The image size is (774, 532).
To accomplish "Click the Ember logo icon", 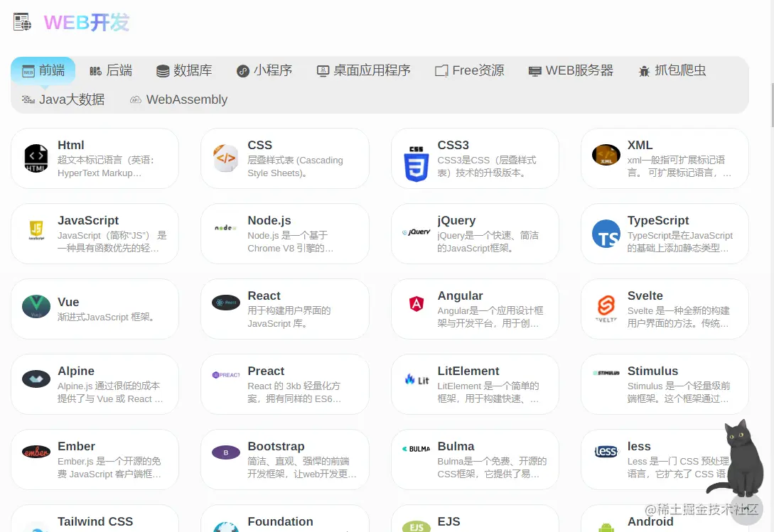I will click(36, 452).
